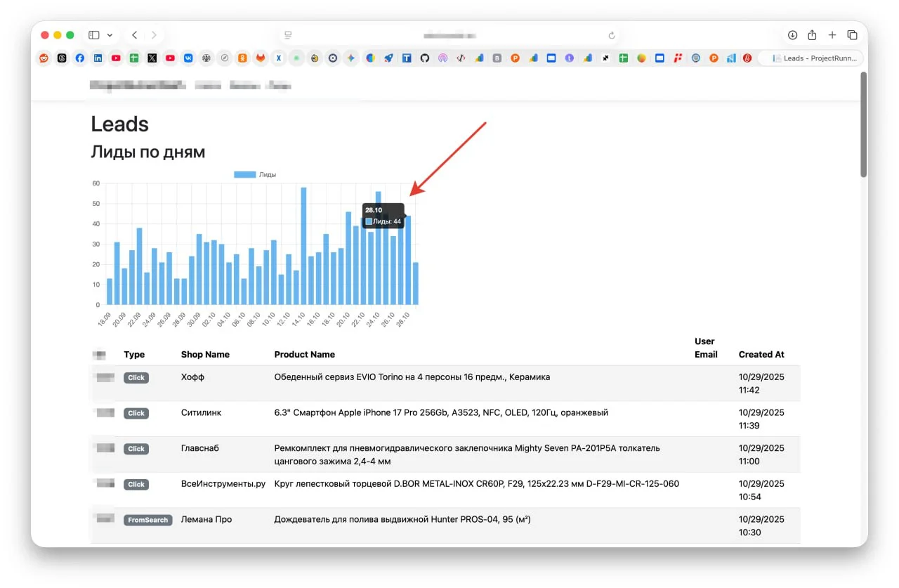Open the Threads pinned tab
899x588 pixels.
(x=62, y=58)
